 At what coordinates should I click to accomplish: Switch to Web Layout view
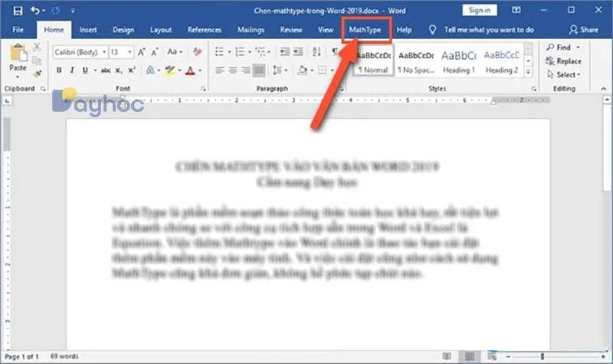click(492, 356)
